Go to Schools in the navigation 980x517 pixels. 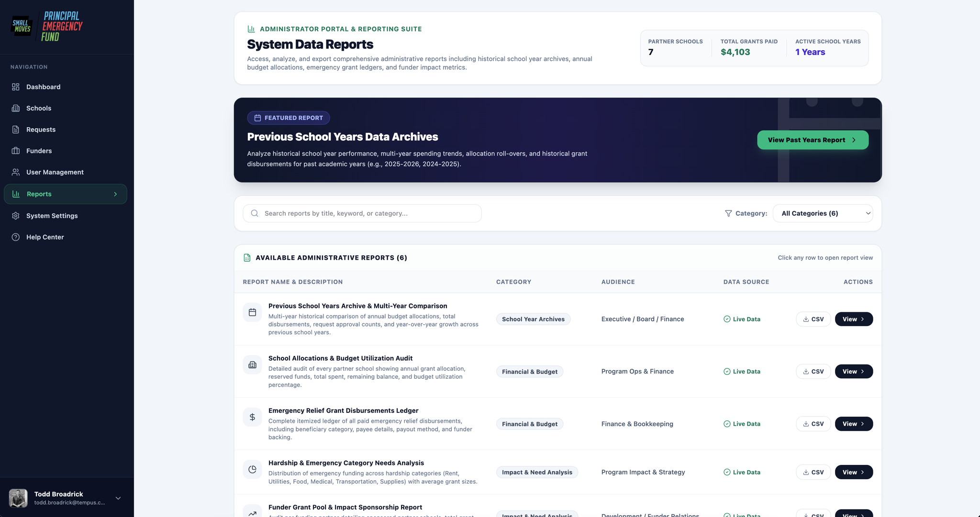coord(66,108)
